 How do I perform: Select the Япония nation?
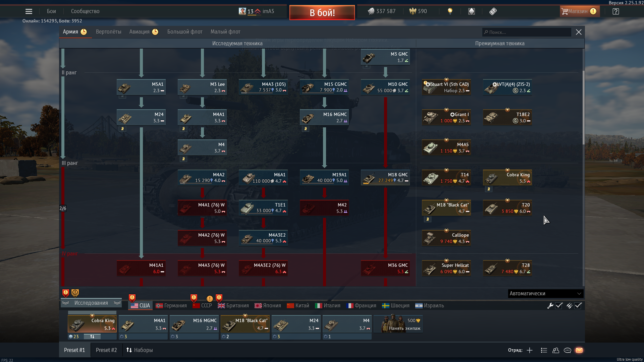pos(268,306)
